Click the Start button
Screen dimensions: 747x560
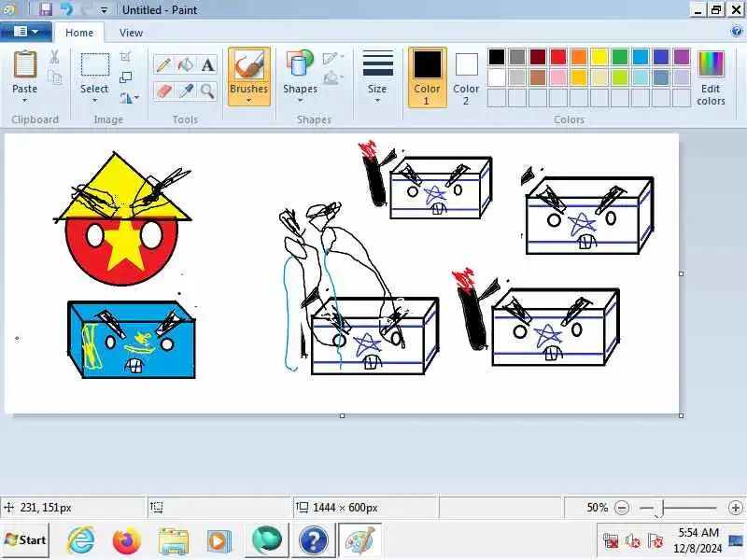pyautogui.click(x=25, y=540)
